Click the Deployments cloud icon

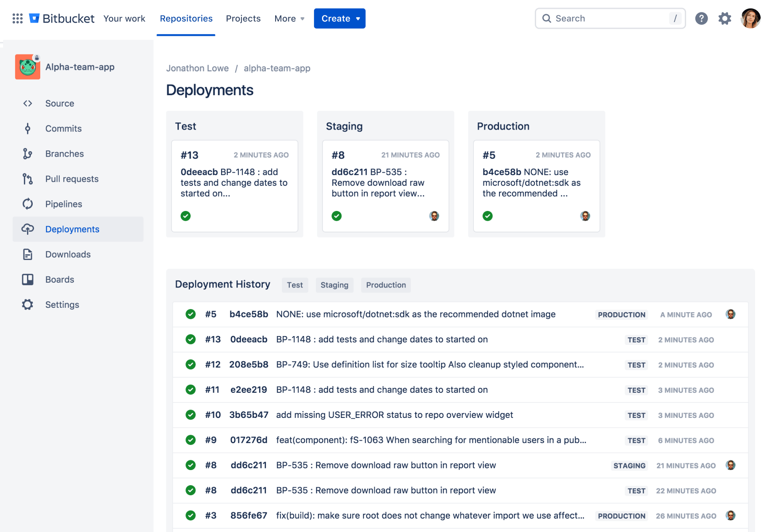27,229
